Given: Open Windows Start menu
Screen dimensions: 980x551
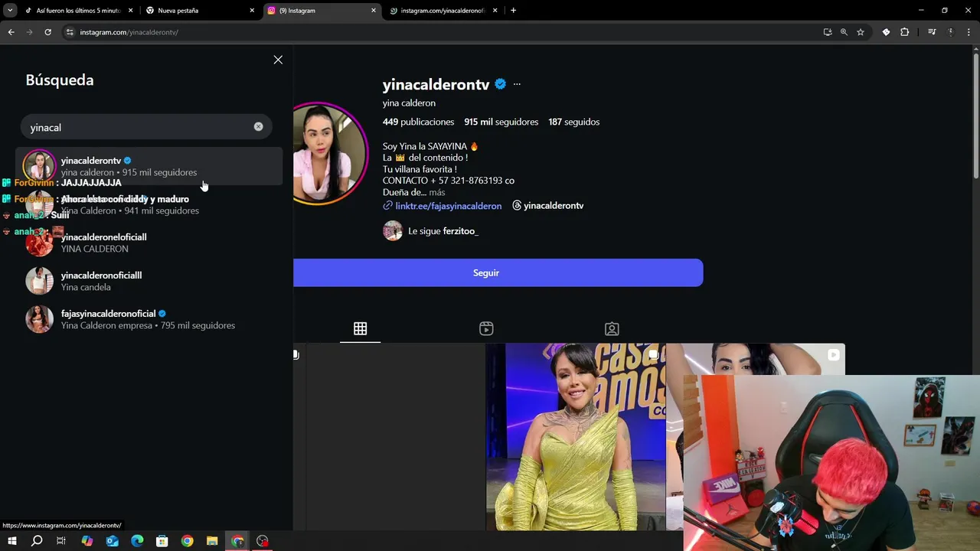Looking at the screenshot, I should [11, 541].
